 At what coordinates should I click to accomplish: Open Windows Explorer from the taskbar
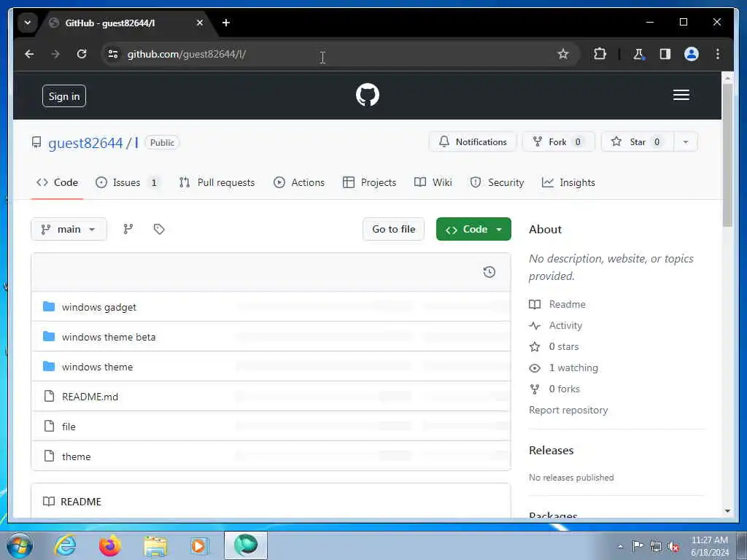coord(155,546)
